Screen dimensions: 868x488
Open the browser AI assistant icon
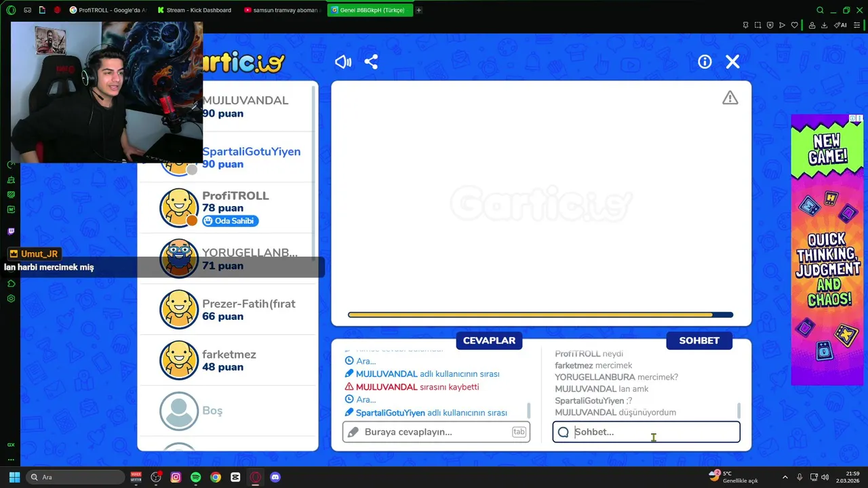[841, 25]
